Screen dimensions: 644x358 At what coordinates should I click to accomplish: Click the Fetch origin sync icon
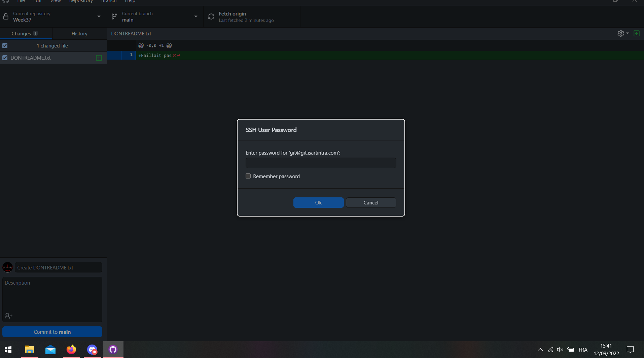pos(211,17)
